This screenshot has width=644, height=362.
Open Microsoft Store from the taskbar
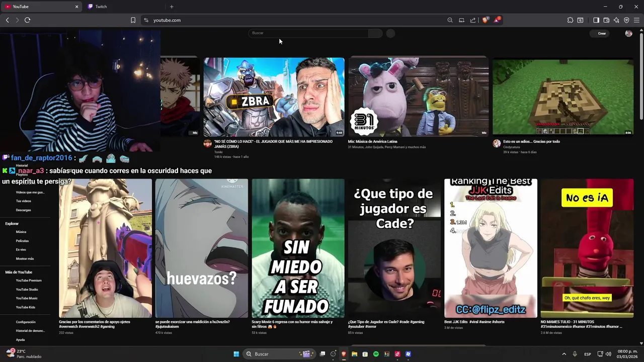[x=365, y=354]
